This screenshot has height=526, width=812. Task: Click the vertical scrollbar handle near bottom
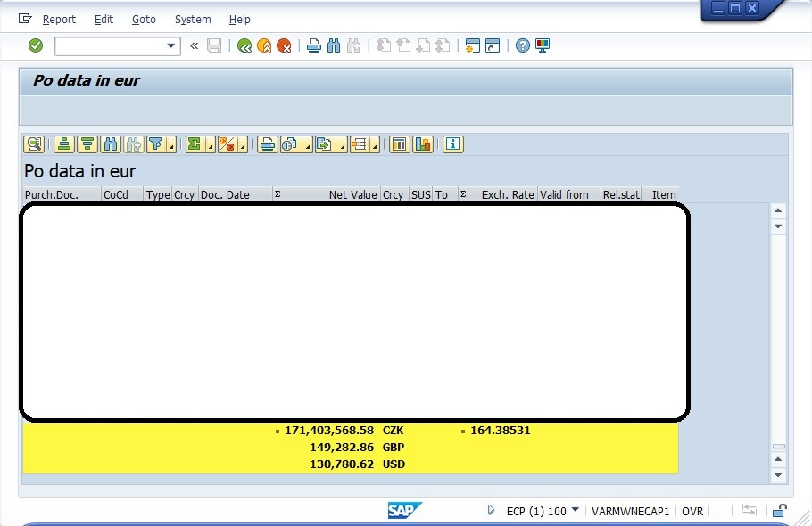click(x=779, y=447)
